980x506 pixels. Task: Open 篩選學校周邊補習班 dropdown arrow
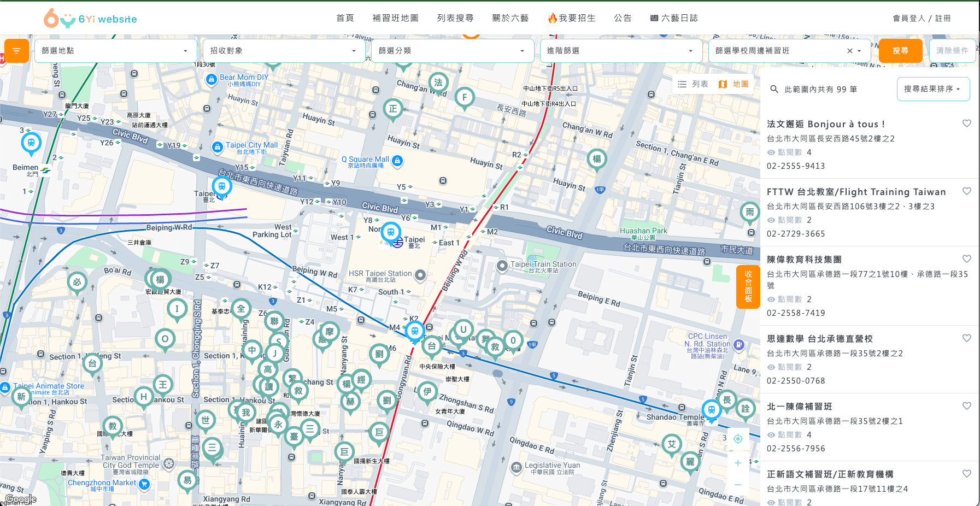pos(859,51)
